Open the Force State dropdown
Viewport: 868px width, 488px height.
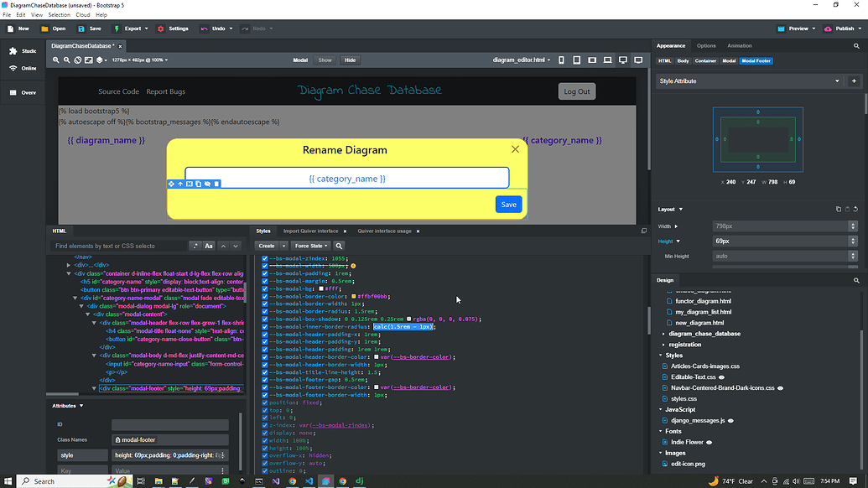[x=309, y=246]
